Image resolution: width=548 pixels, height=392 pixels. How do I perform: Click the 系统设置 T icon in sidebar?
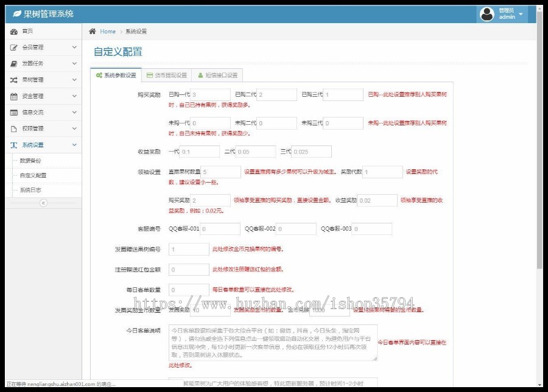click(13, 145)
